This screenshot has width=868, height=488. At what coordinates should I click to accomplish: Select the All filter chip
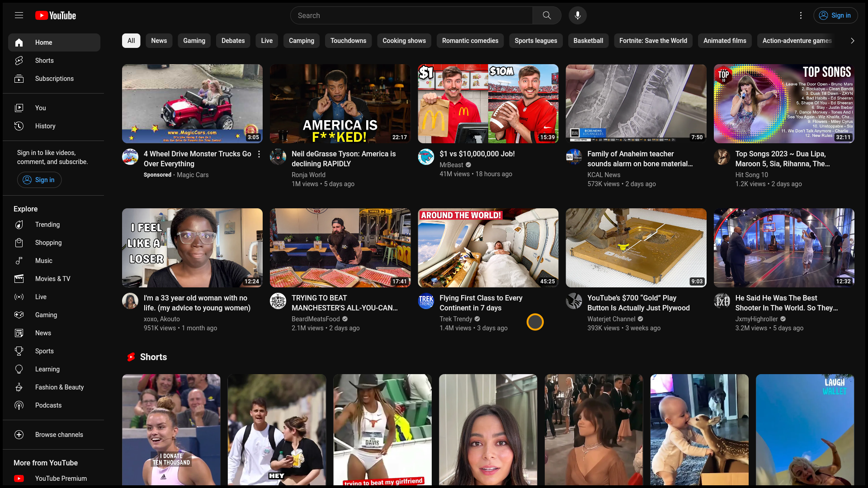(x=131, y=41)
